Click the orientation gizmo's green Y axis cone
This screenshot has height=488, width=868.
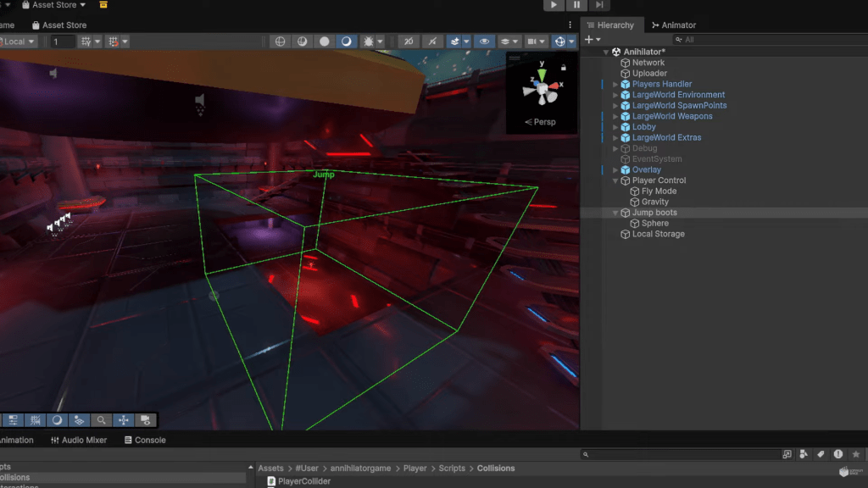pyautogui.click(x=541, y=75)
